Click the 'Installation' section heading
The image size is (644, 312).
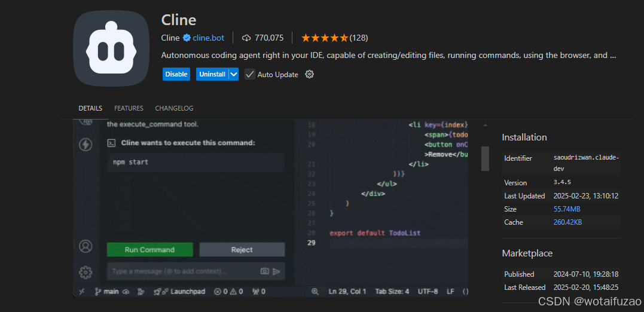tap(524, 137)
